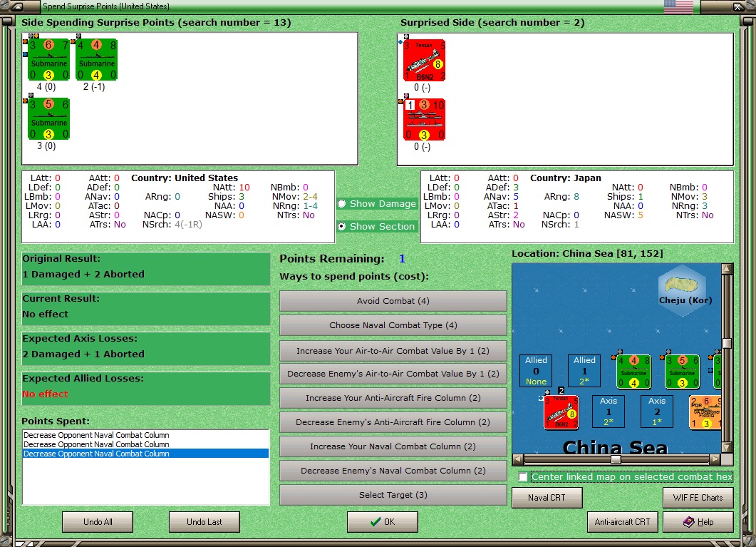
Task: Click the Undo All button
Action: click(x=98, y=522)
